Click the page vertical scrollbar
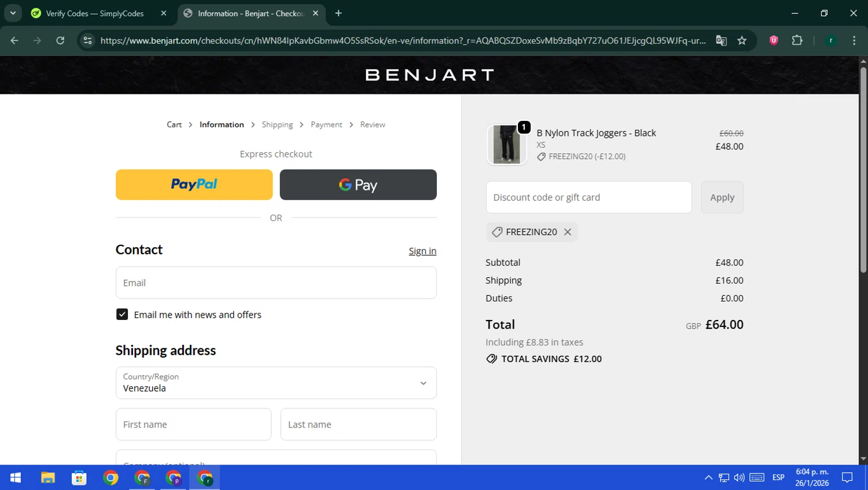Screen dimensions: 868x490 point(863,169)
